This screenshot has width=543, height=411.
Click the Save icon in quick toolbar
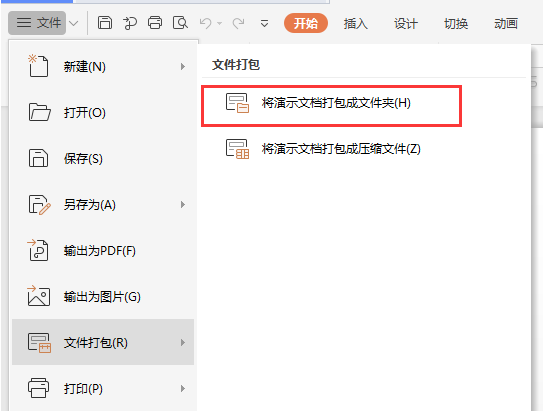pos(105,23)
